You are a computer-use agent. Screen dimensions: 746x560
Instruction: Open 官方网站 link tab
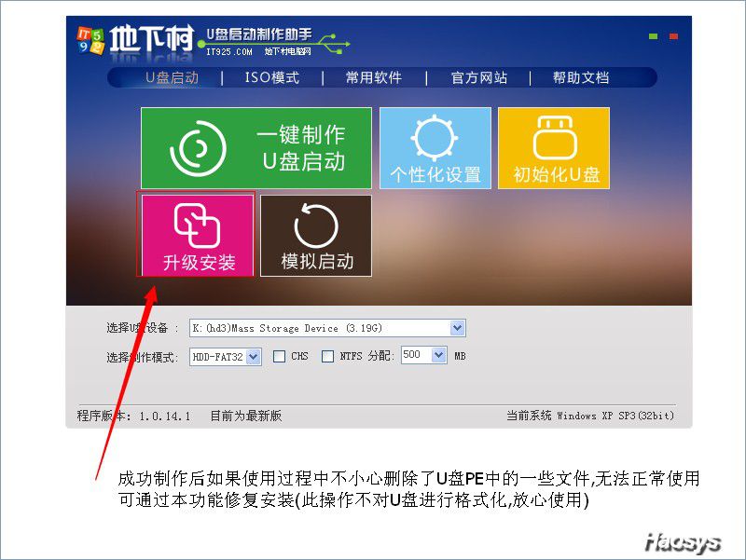click(479, 77)
